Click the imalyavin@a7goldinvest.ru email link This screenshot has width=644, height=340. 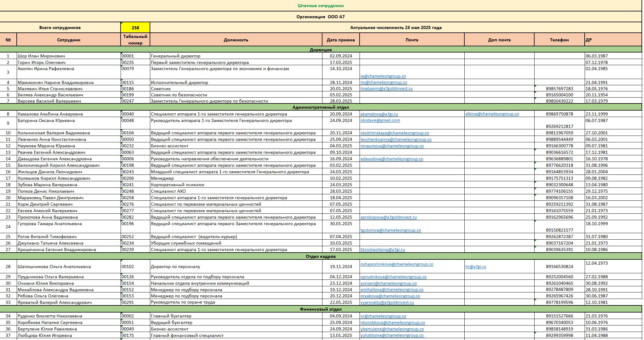pos(386,89)
